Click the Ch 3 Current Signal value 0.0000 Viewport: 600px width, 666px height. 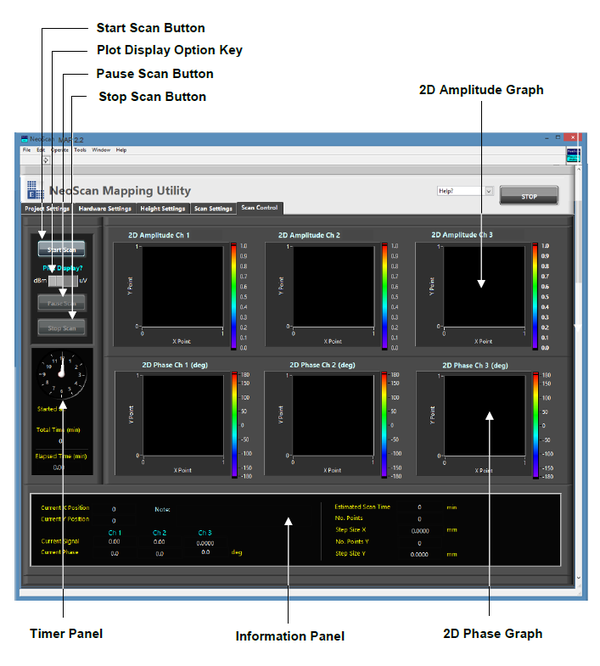(205, 543)
